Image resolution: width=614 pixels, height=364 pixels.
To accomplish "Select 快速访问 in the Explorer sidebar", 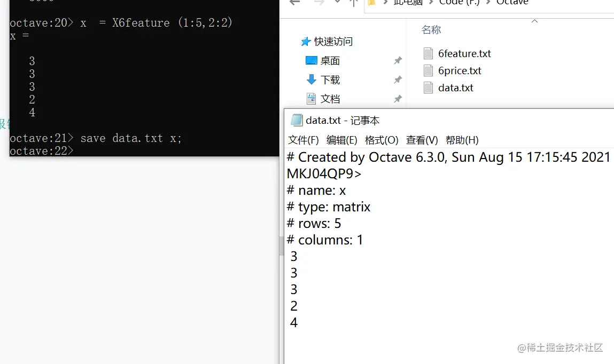I will [x=333, y=42].
